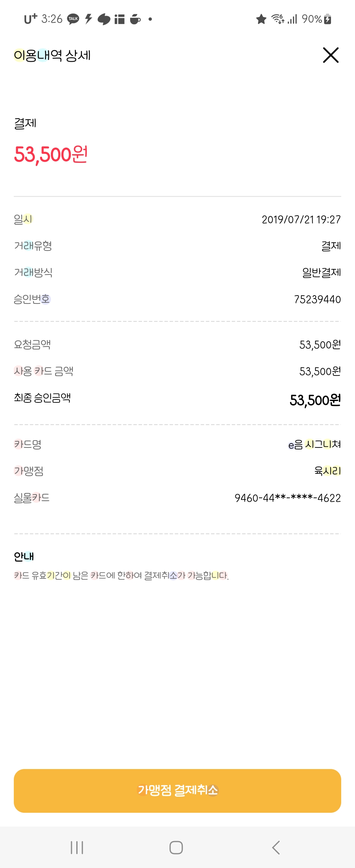
Task: Tap the card name e음 시그니쳐
Action: pyautogui.click(x=314, y=445)
